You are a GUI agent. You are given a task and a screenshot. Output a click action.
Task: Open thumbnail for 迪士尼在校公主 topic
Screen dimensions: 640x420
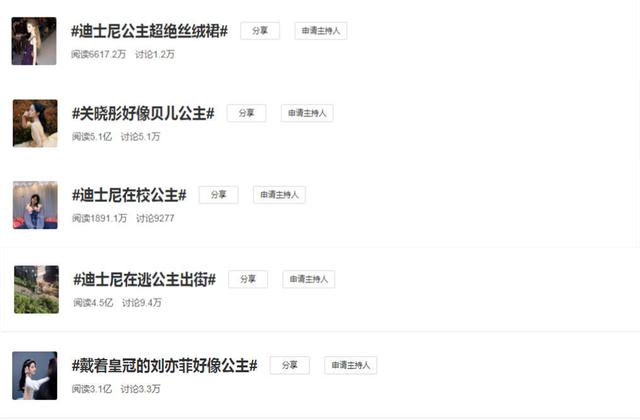[x=35, y=205]
